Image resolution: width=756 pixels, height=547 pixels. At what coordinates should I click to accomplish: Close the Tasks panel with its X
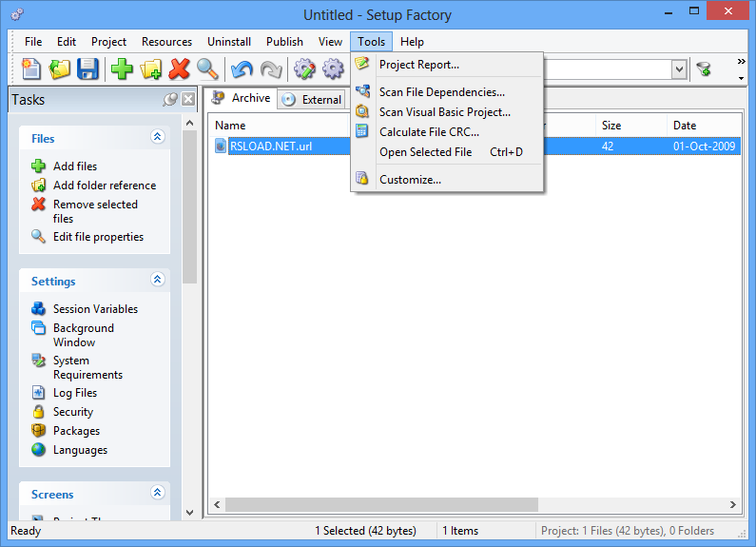click(x=188, y=99)
